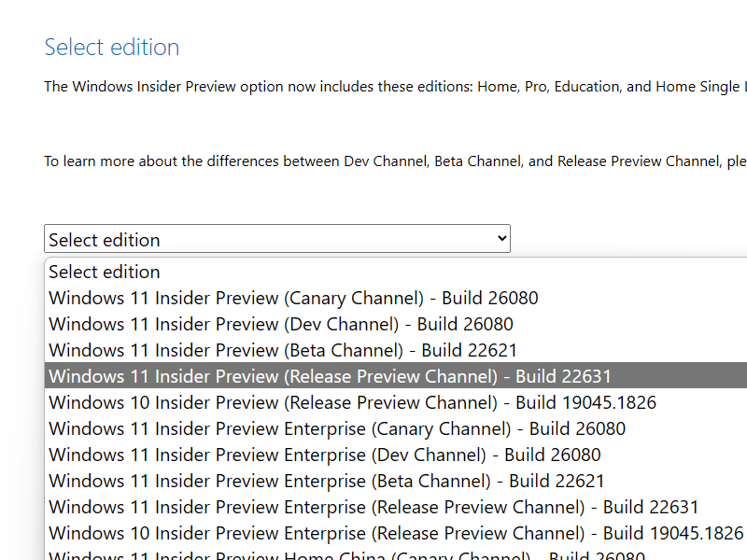
Task: Choose Windows 11 Enterprise Dev Channel option
Action: click(324, 455)
